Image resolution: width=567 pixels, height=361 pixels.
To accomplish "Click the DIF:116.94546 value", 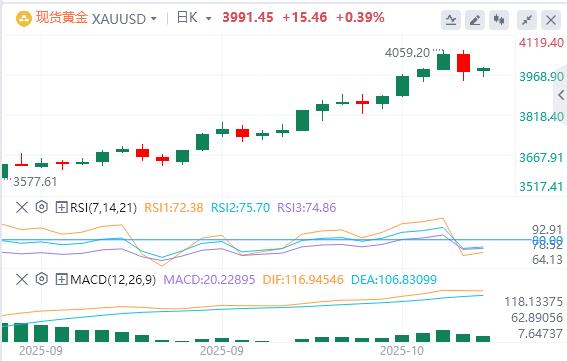I will coord(303,280).
